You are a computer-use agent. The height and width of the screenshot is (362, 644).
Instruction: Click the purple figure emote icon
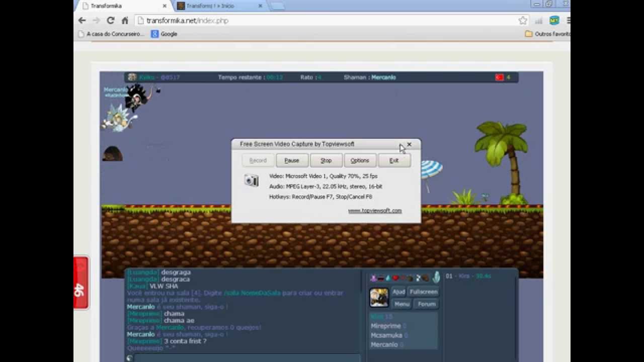click(x=373, y=278)
